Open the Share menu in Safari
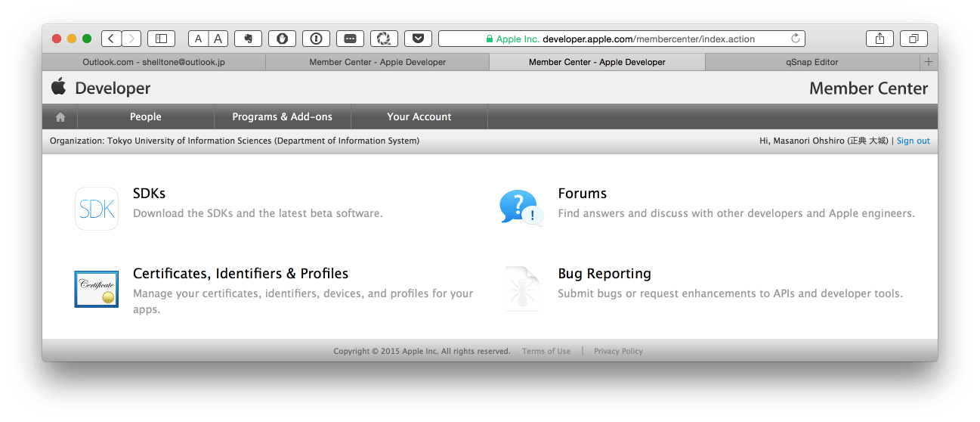This screenshot has width=980, height=422. click(880, 39)
